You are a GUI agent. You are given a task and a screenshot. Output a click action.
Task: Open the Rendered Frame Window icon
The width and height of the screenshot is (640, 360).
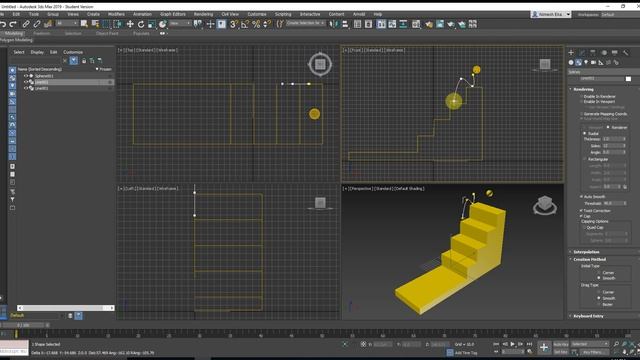(440, 24)
